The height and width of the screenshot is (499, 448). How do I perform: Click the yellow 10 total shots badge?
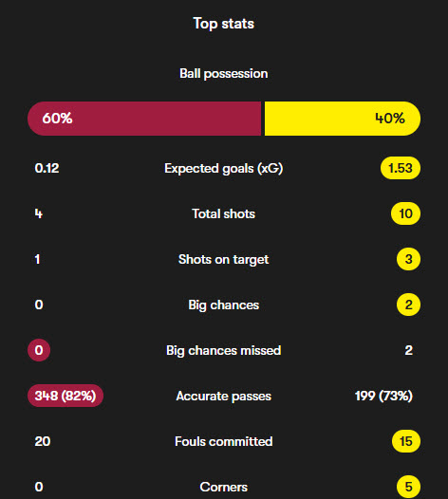[405, 213]
